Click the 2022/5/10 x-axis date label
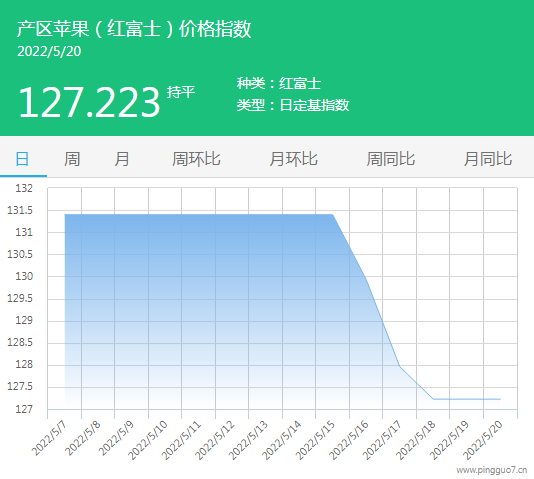Viewport: 534px width, 479px height. pos(148,440)
